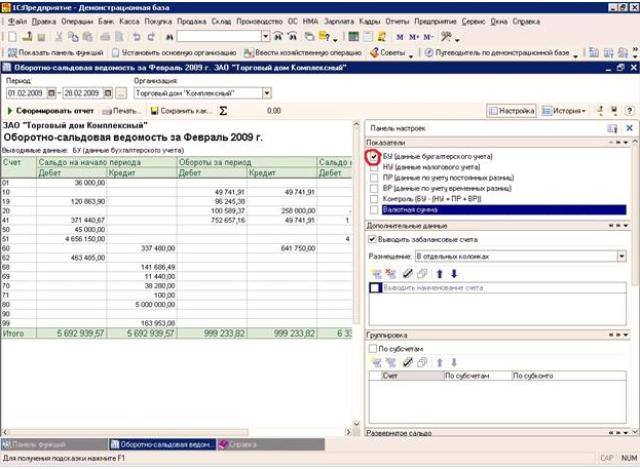This screenshot has height=469, width=640.
Task: Open the История dropdown button
Action: click(x=564, y=111)
